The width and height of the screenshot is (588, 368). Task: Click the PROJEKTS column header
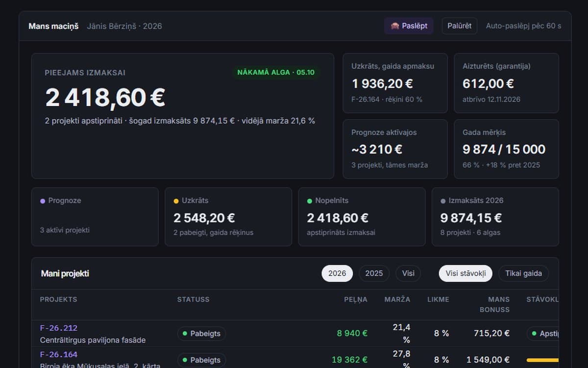(58, 299)
